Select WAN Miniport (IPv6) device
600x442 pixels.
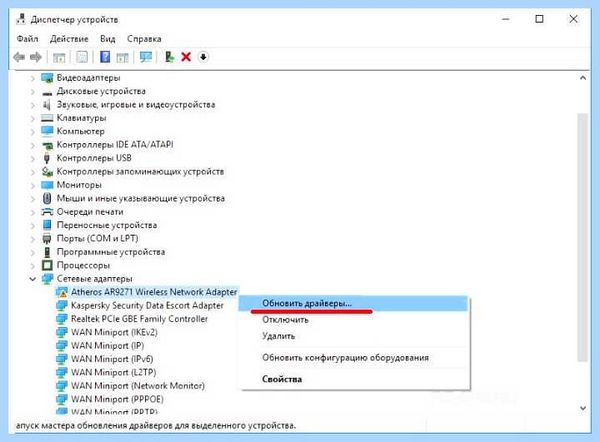coord(112,359)
